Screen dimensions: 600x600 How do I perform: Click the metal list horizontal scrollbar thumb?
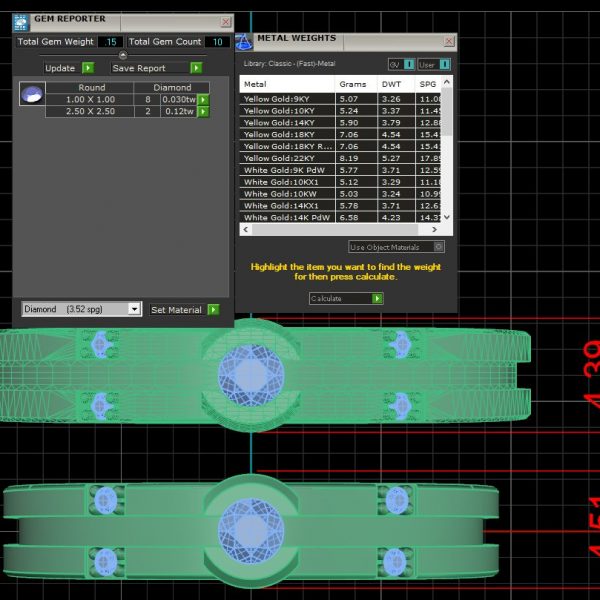[x=335, y=230]
